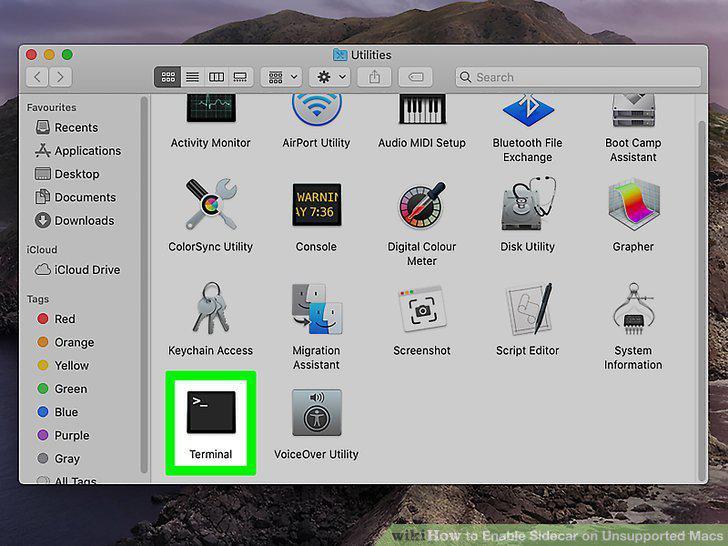Select the Digital Colour Meter icon
The height and width of the screenshot is (546, 728).
click(422, 205)
